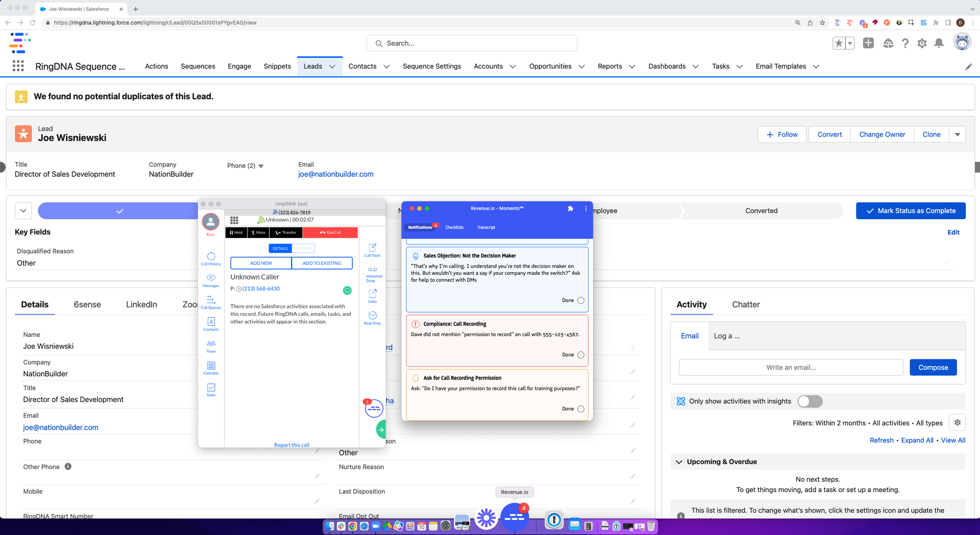
Task: Open Call Queues in ringDNA sidebar
Action: pos(211,303)
